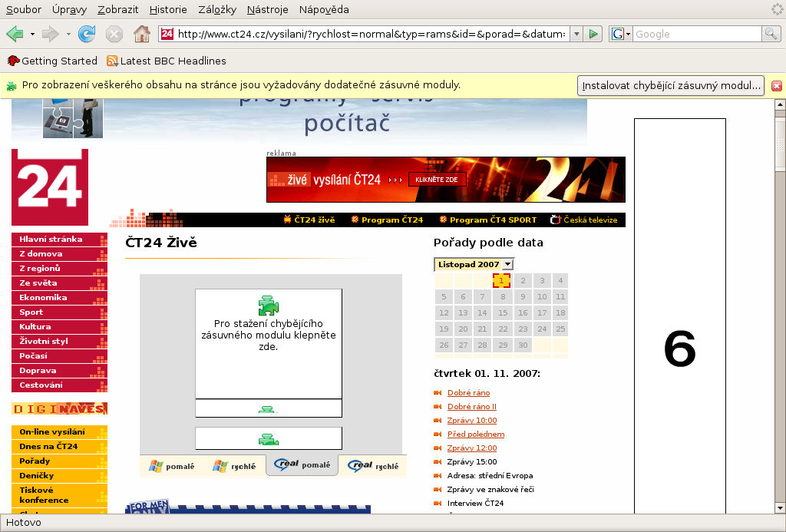Click the green missing plugin puzzle icon
The height and width of the screenshot is (532, 786).
[268, 306]
